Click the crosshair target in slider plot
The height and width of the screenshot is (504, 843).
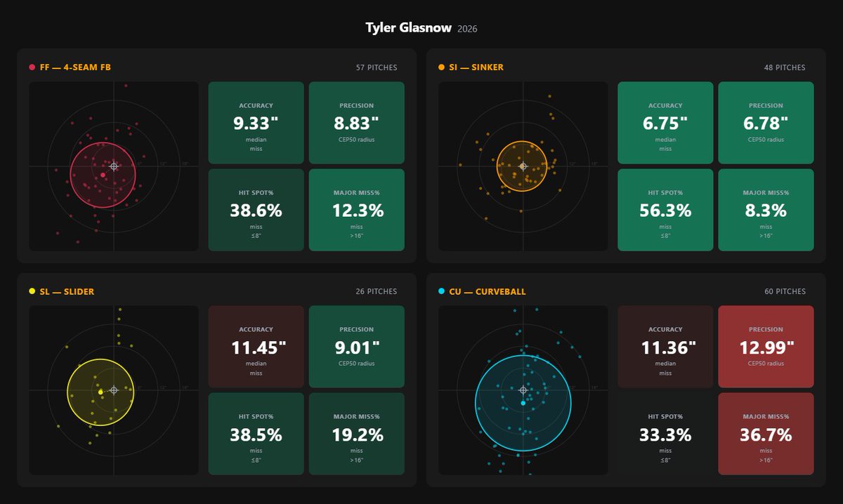point(114,390)
